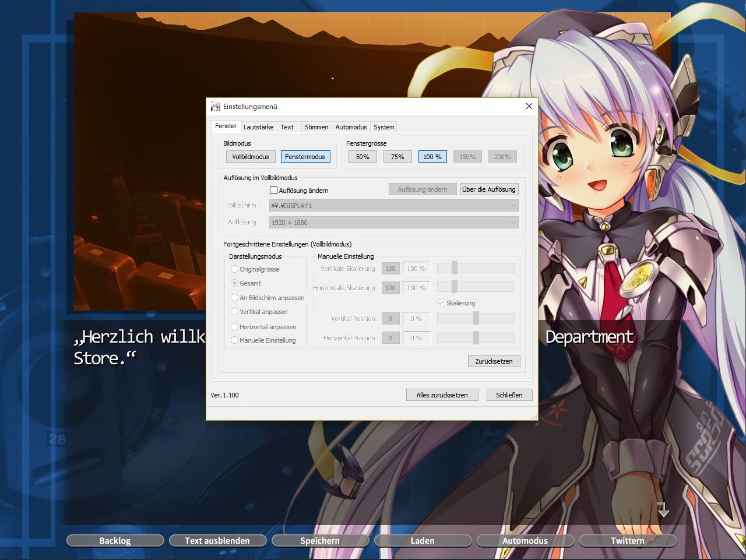Open the Backlog in game bar

point(115,541)
